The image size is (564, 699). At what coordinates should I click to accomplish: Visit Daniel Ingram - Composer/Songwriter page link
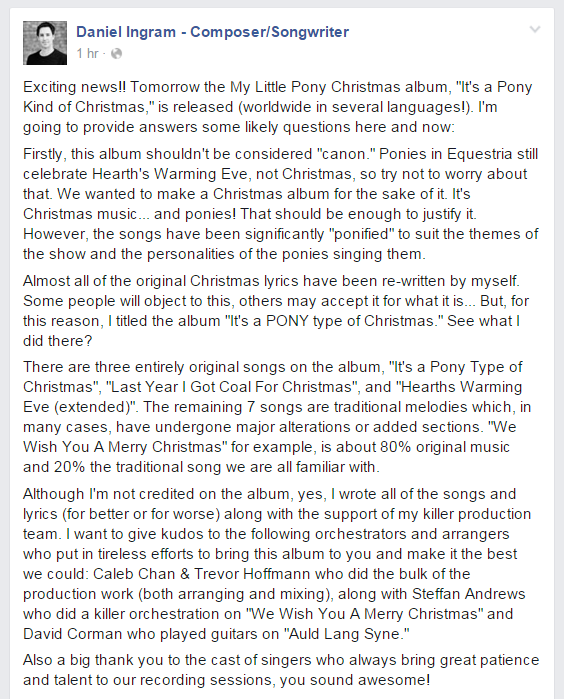(x=212, y=32)
